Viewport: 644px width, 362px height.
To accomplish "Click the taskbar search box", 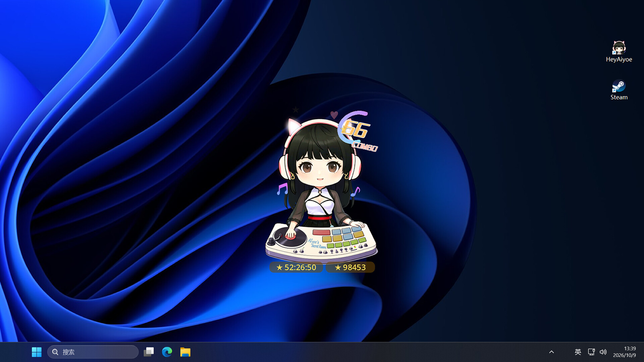I will 93,352.
